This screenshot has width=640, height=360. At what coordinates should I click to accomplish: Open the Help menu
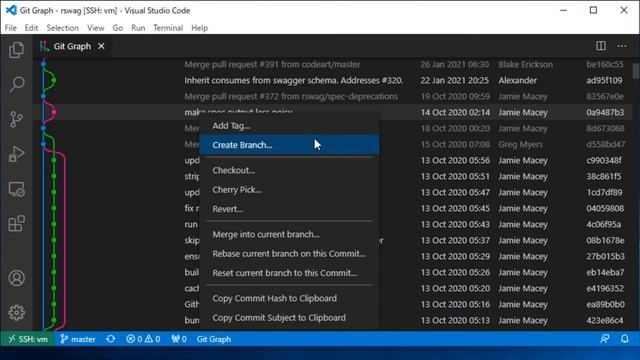point(199,28)
